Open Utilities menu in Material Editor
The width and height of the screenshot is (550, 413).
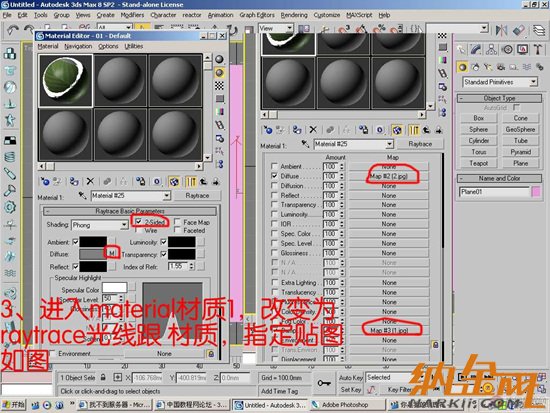(x=134, y=46)
